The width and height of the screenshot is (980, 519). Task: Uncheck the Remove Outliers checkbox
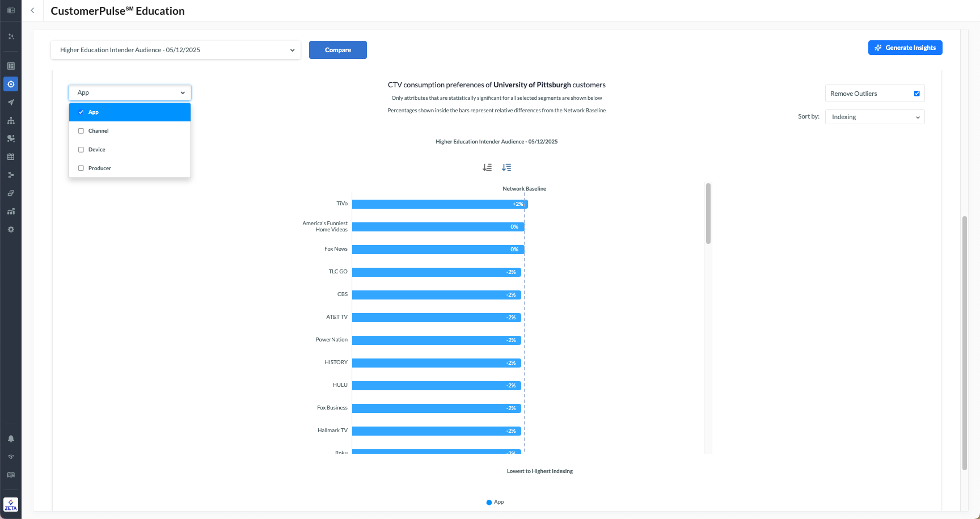(x=916, y=94)
